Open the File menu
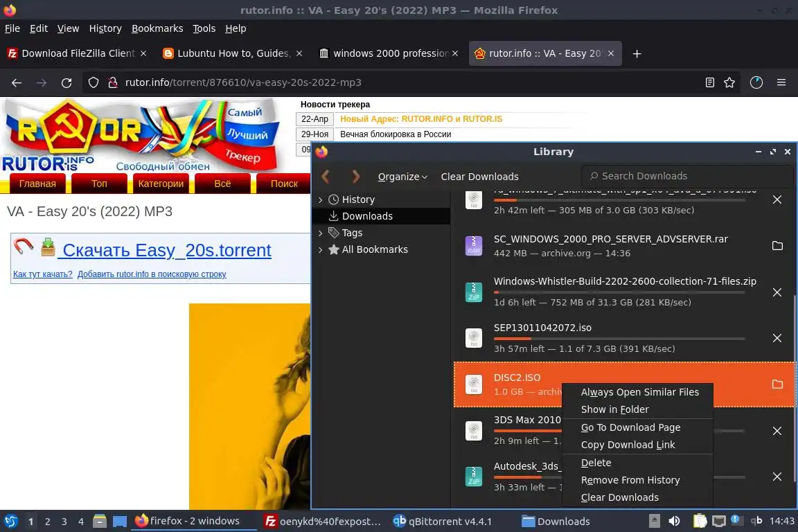This screenshot has width=798, height=532. click(x=12, y=28)
